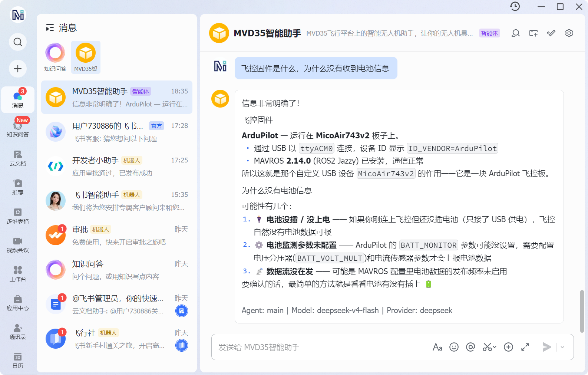Open 多维表格 in the sidebar
Screen dimensions: 588x375
click(x=18, y=216)
